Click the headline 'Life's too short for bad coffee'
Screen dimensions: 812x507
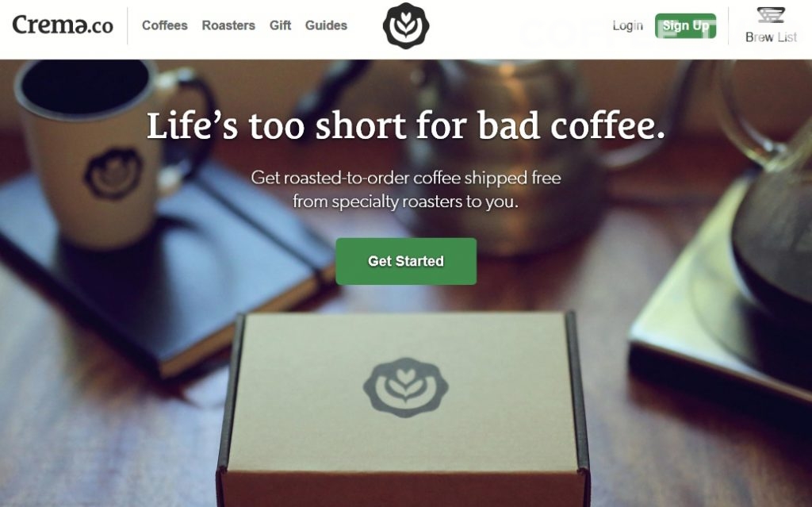[405, 126]
